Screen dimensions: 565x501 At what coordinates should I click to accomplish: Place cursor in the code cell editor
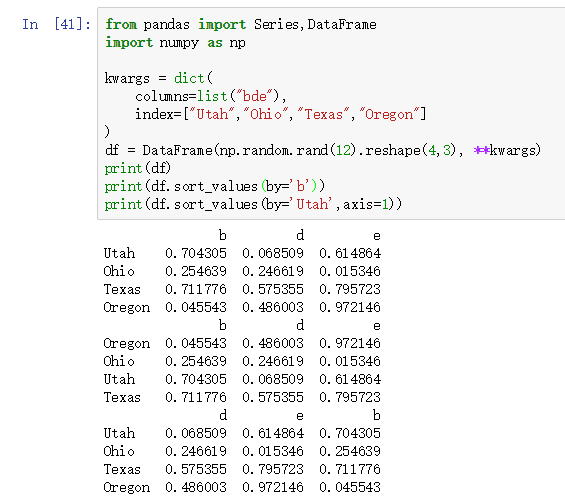point(331,114)
